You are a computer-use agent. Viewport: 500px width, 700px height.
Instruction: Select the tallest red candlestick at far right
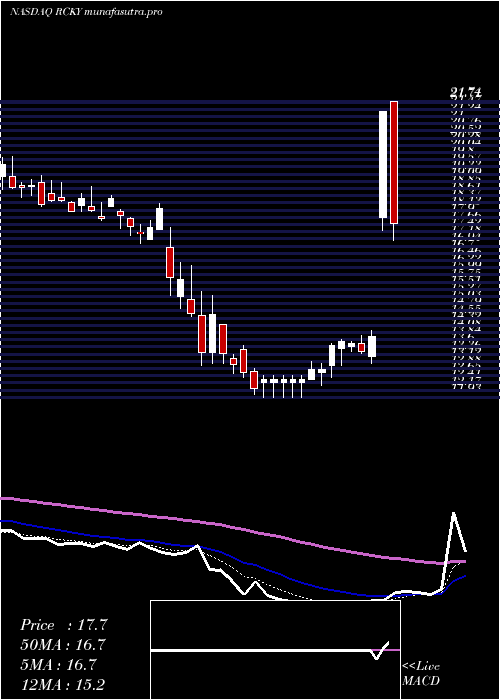[394, 162]
